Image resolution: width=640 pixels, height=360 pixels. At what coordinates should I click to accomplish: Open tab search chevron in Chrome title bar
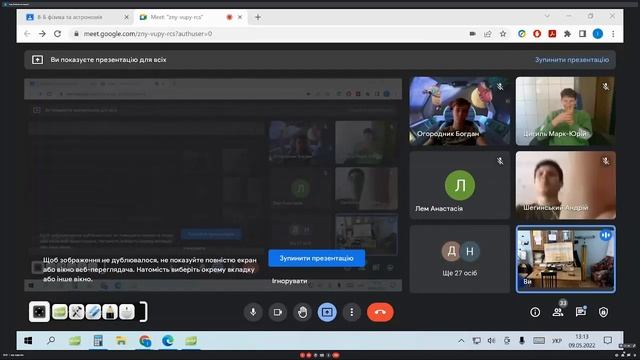point(547,16)
